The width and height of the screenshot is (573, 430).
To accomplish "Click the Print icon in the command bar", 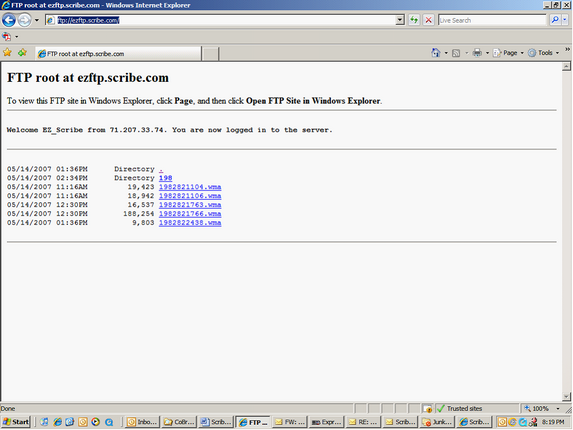I will 477,53.
